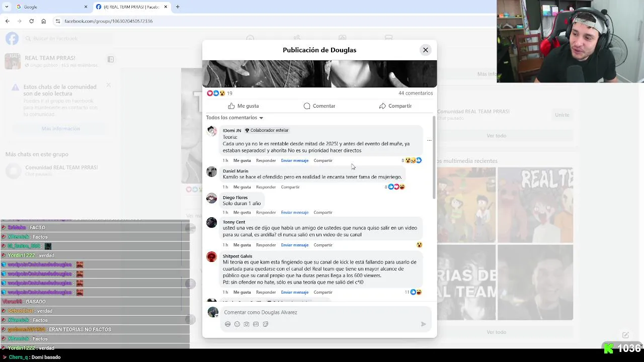
Task: Click the Facebook logo home icon
Action: [x=12, y=38]
